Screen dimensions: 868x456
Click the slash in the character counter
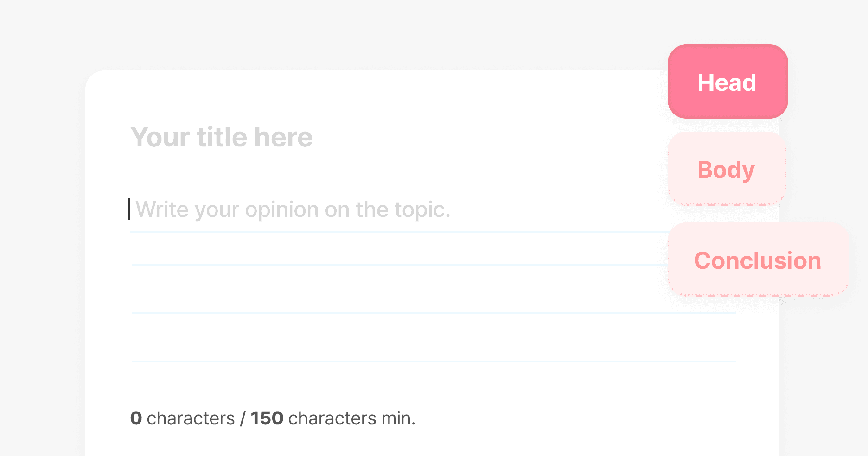(x=243, y=418)
